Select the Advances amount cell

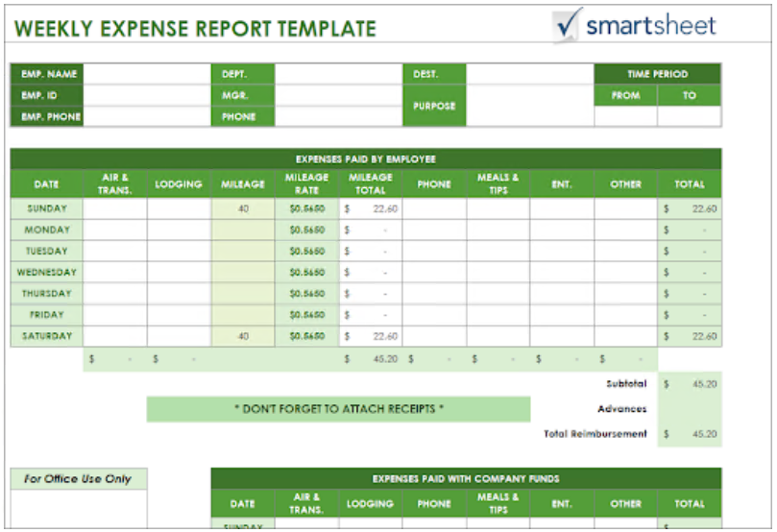click(690, 409)
